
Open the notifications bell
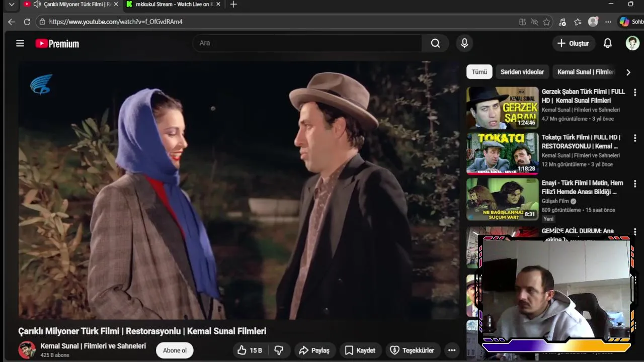(x=607, y=43)
